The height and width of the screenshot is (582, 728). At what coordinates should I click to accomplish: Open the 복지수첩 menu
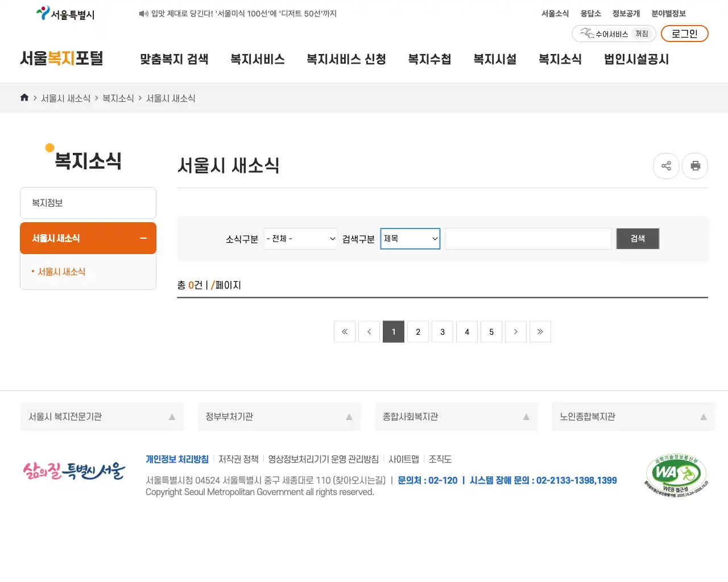point(429,59)
